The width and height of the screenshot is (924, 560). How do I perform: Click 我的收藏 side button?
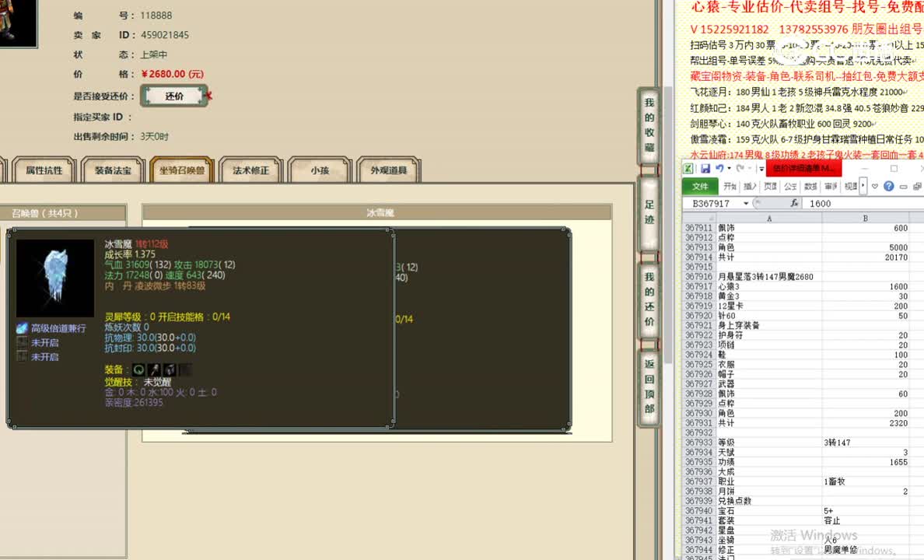[649, 125]
